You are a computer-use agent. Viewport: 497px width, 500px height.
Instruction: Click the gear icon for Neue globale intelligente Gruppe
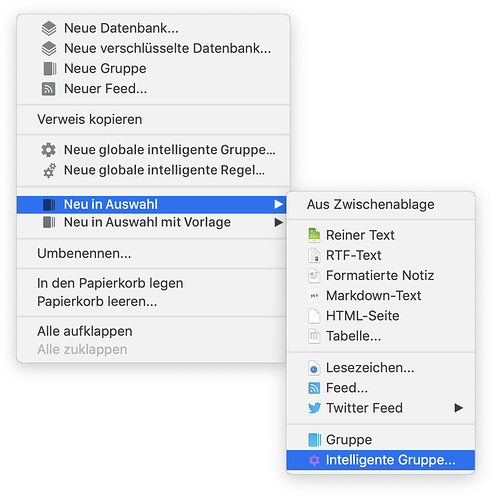click(x=49, y=150)
